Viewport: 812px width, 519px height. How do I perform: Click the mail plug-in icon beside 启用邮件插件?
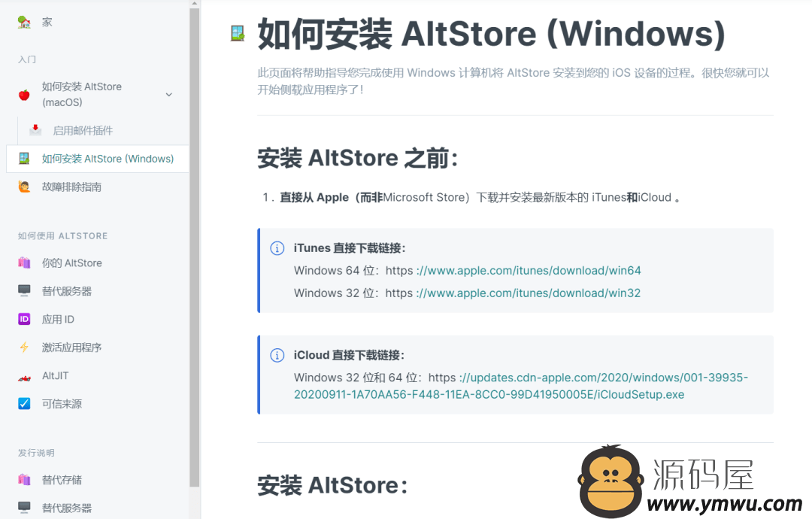click(x=35, y=130)
